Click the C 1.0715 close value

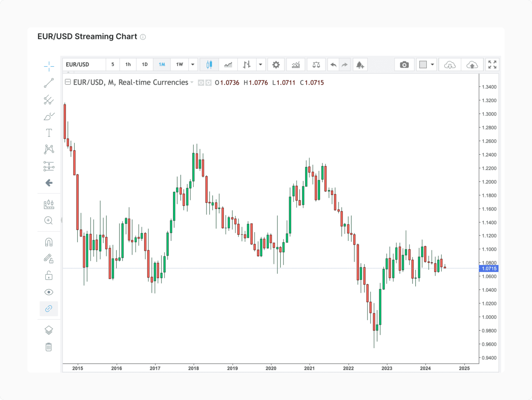[x=312, y=83]
